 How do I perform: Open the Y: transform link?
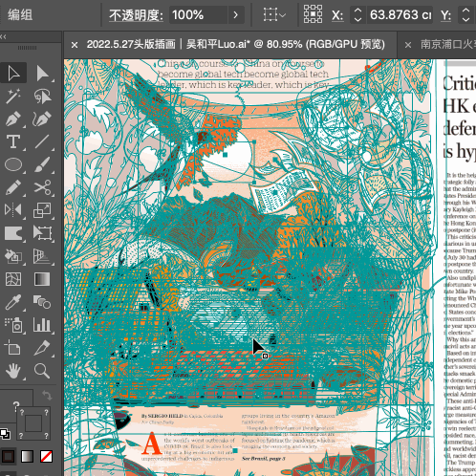[x=445, y=15]
